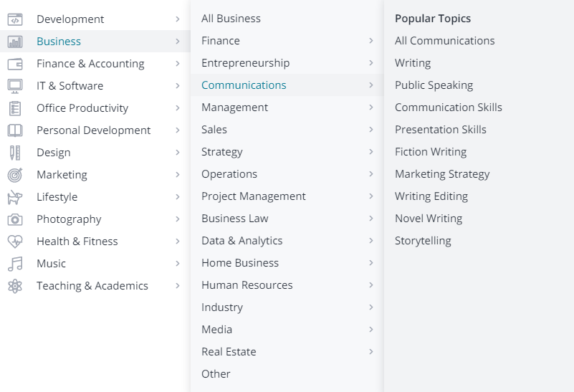Expand the Project Management submenu arrow
This screenshot has height=392, width=574.
[371, 196]
